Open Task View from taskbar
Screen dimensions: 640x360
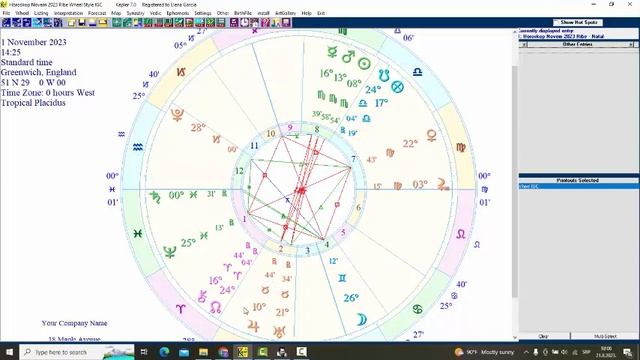[144, 352]
